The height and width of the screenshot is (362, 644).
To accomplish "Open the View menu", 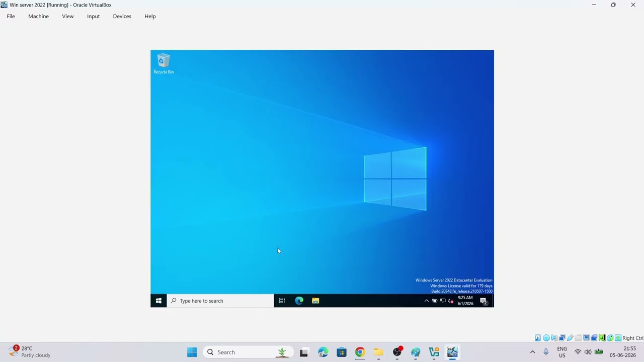I will point(67,16).
